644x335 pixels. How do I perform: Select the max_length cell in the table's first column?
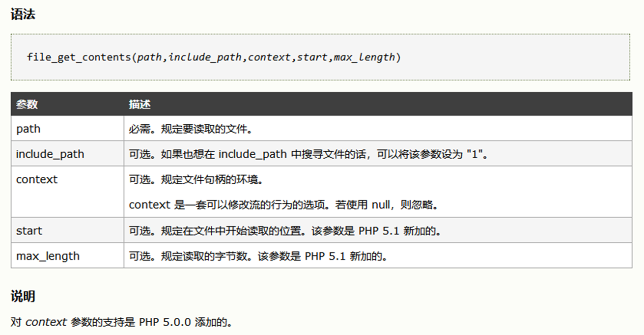click(x=48, y=256)
